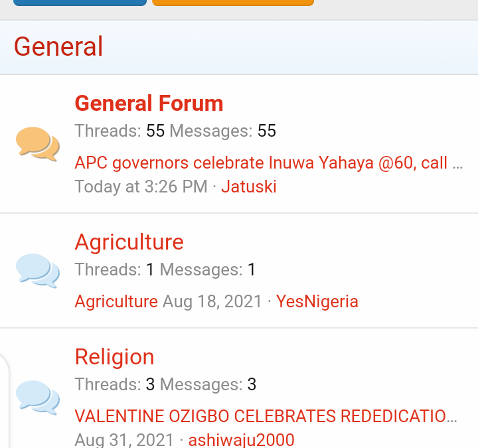Click the General Forum thread count 55
This screenshot has height=448, width=478.
(155, 131)
